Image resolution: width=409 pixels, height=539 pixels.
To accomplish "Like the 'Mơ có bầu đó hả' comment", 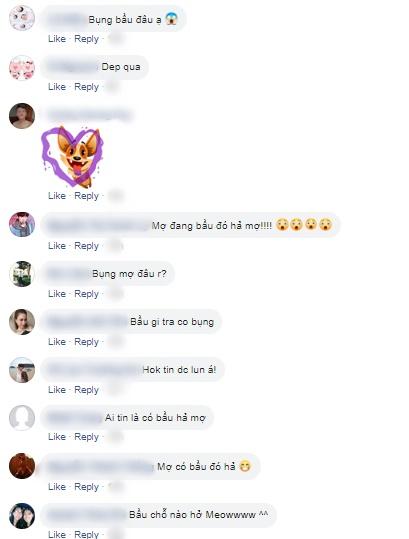I will pos(57,486).
